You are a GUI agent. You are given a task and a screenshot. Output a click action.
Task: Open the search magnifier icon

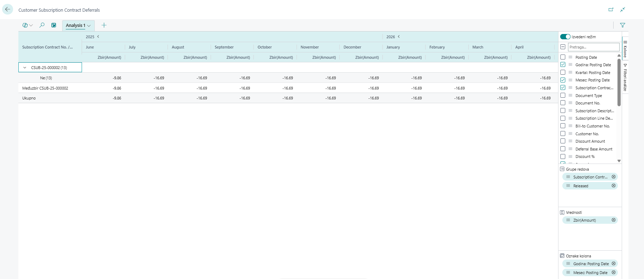pos(42,25)
